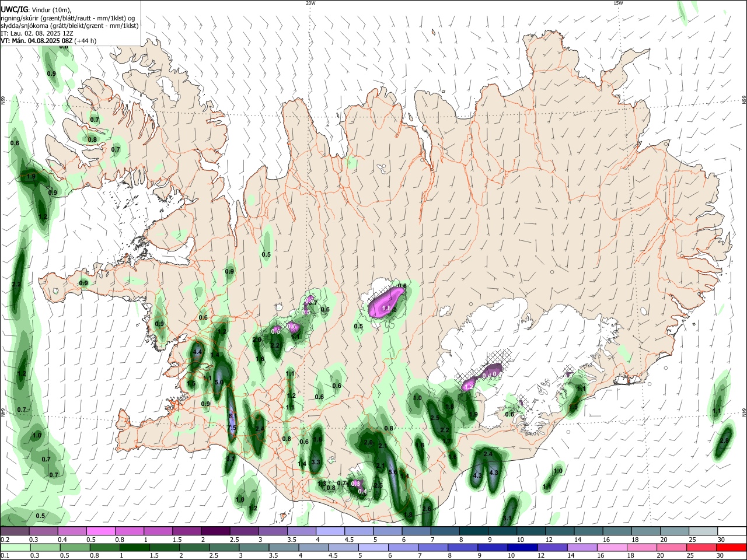Click the darkest purple snow swatch labeled 2
747x560 pixels.
coord(215,531)
